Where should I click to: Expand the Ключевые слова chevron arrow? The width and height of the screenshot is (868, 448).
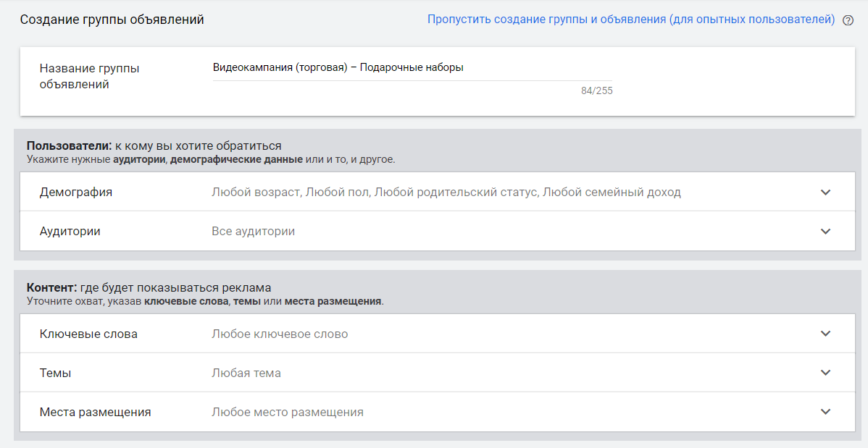[825, 334]
